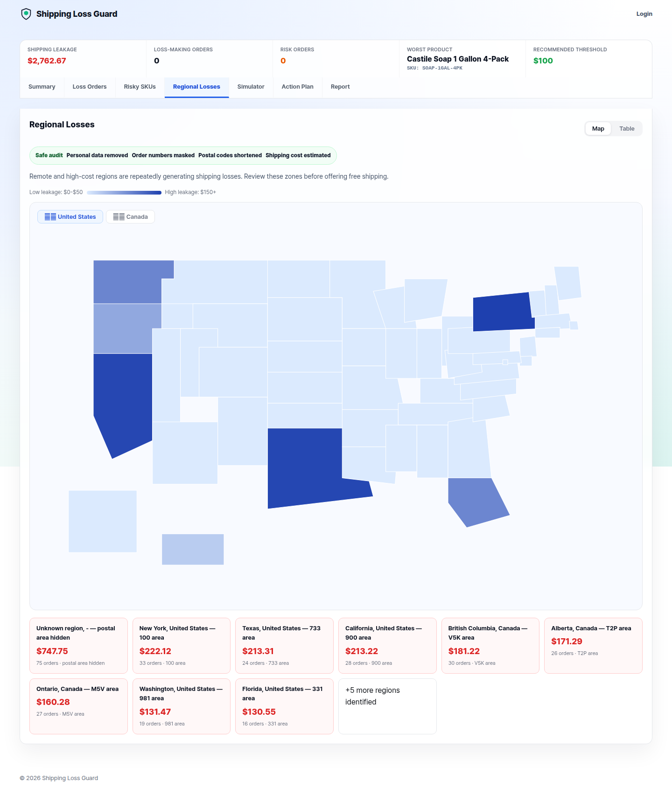Open the New York 100 area card
The image size is (672, 802).
click(182, 646)
